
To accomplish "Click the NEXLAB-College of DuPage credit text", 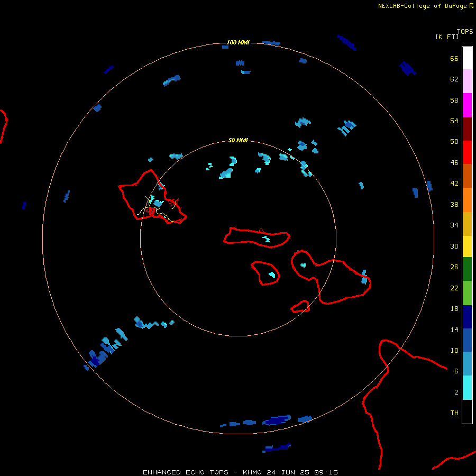I will [426, 6].
